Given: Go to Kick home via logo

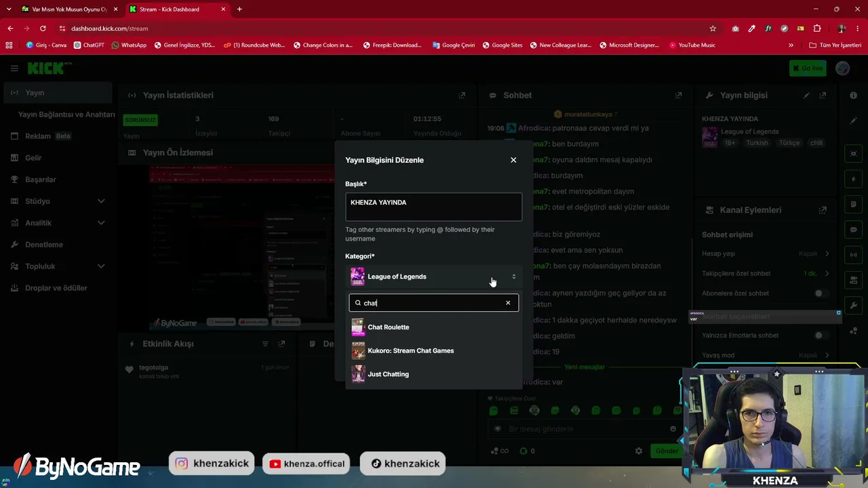Looking at the screenshot, I should 50,68.
